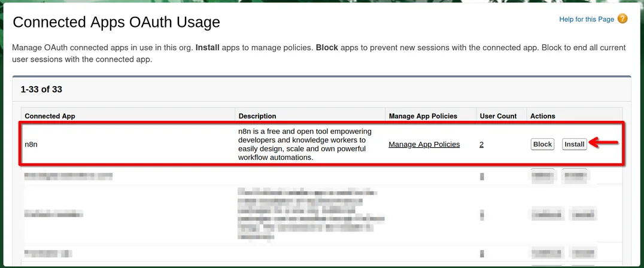
Task: Open the n8n user count link
Action: (481, 144)
